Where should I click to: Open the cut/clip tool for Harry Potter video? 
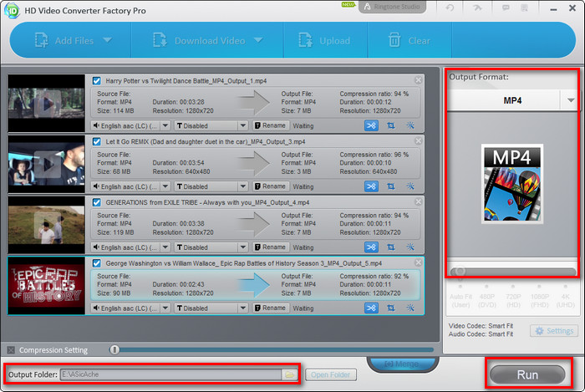tap(371, 125)
